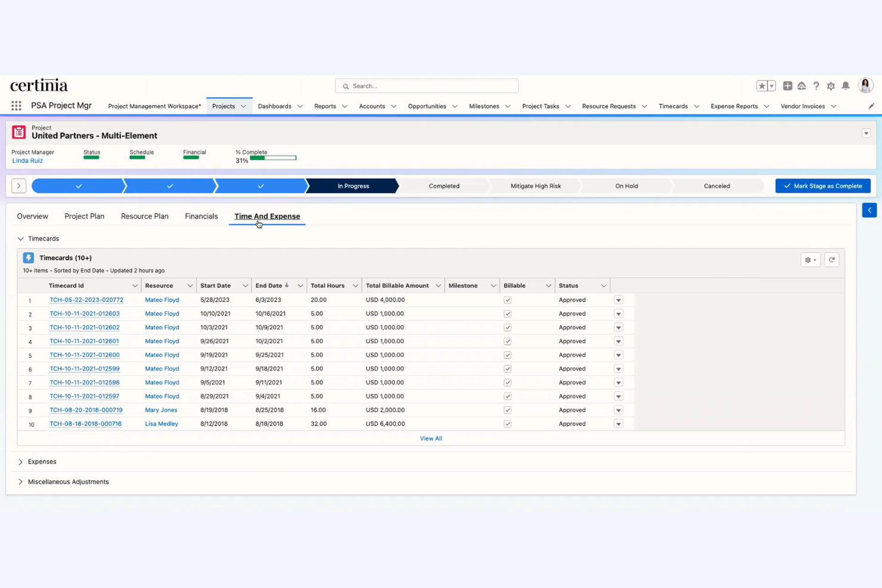Open the Status column header dropdown

(x=603, y=285)
